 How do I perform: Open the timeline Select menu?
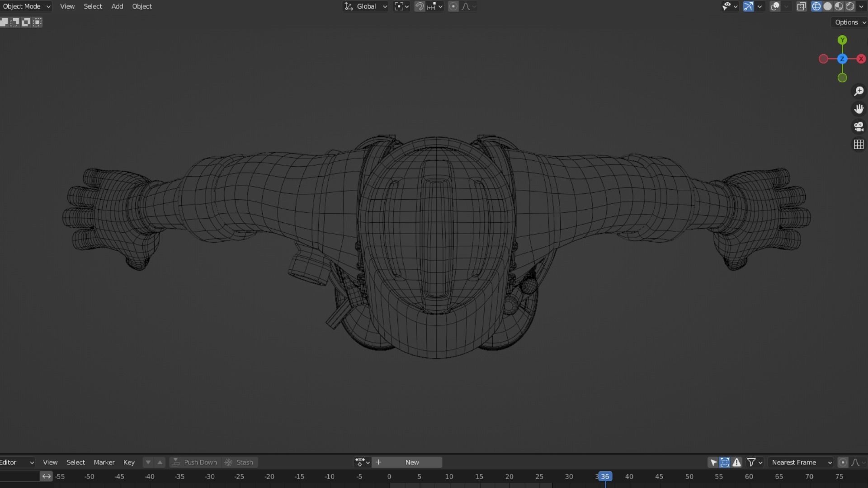[75, 462]
